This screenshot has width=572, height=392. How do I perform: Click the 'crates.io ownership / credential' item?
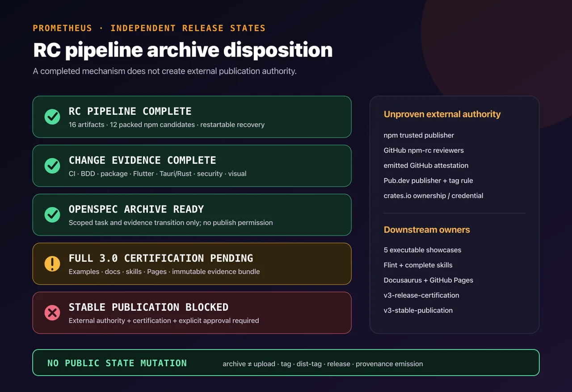433,196
